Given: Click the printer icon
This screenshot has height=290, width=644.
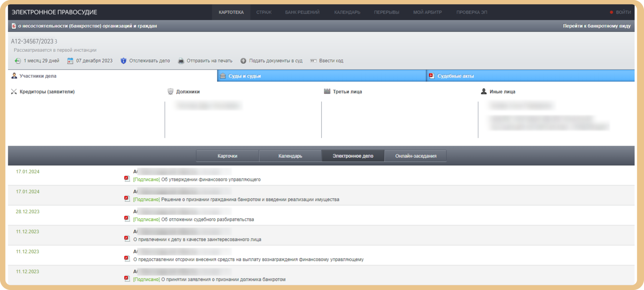Looking at the screenshot, I should (x=181, y=61).
